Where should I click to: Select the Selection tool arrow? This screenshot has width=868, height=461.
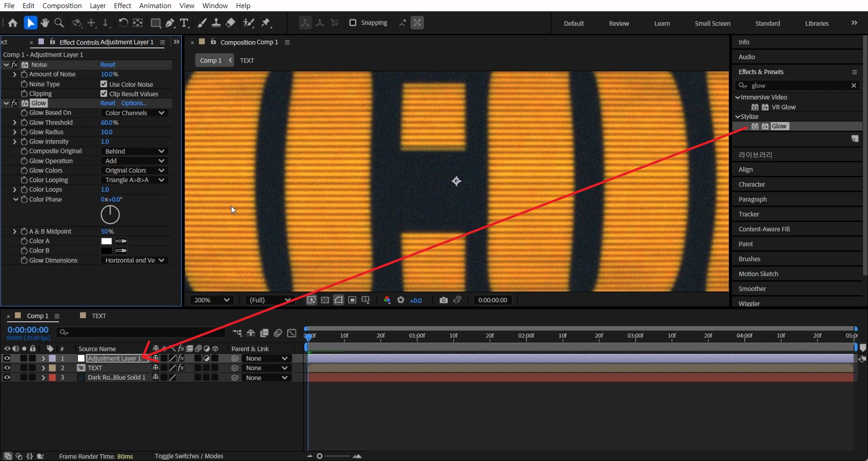[x=30, y=23]
